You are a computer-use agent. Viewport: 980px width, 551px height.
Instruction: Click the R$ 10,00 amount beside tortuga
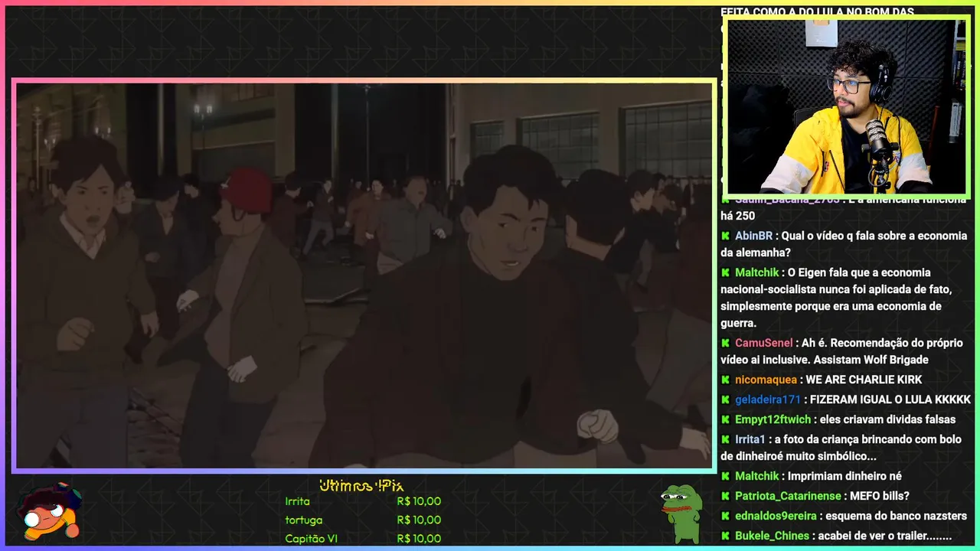pyautogui.click(x=419, y=520)
